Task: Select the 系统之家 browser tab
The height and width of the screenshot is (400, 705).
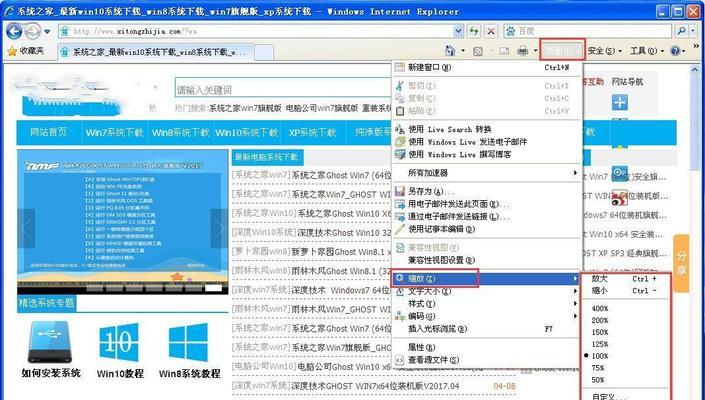Action: (155, 52)
